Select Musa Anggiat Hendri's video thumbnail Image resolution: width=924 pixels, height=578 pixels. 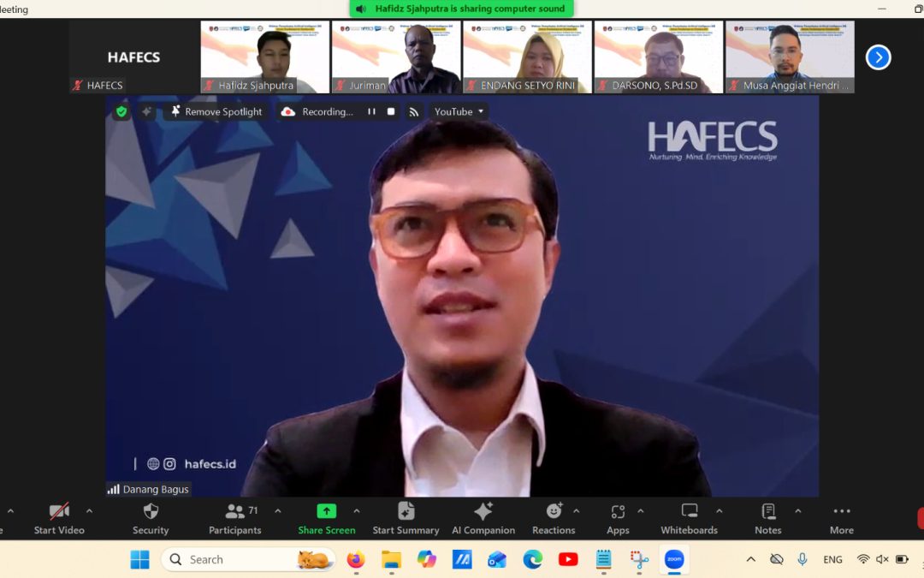790,57
